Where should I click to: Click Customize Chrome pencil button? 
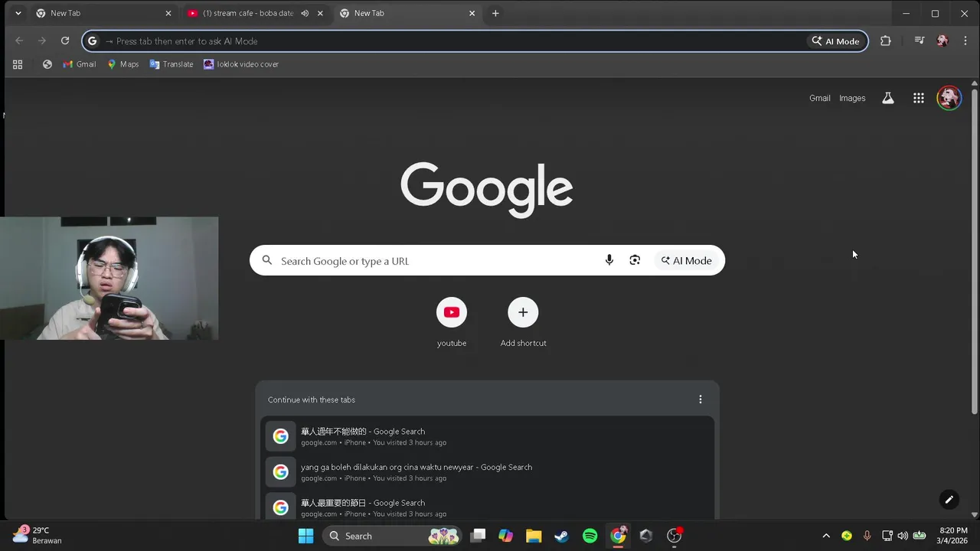click(x=949, y=500)
